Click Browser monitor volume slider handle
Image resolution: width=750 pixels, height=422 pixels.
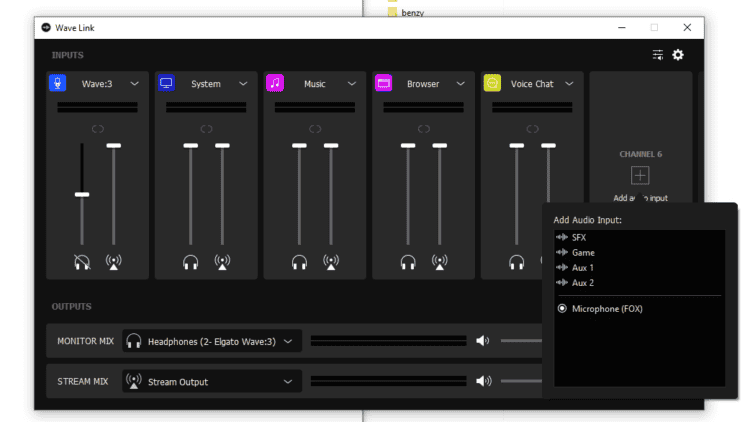click(408, 145)
